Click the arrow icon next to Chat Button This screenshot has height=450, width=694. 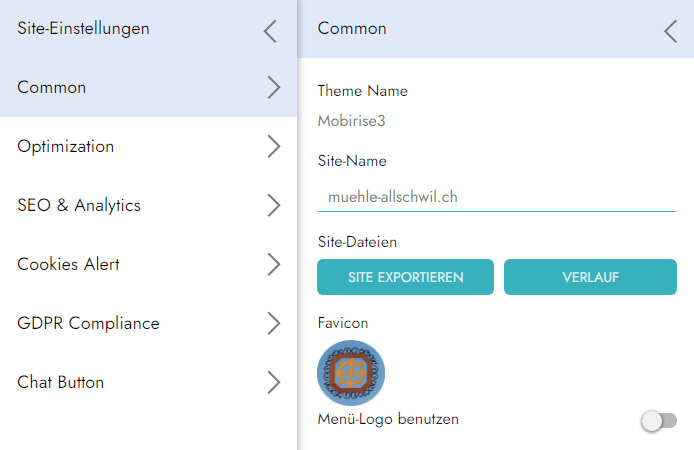tap(274, 383)
